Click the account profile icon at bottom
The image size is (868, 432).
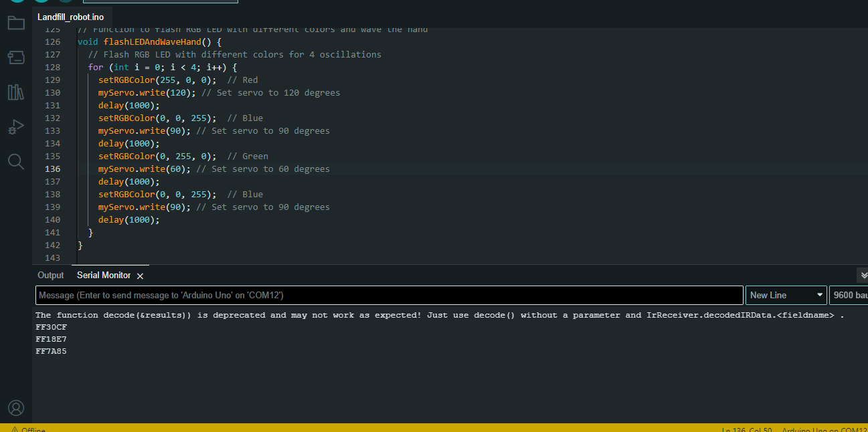[x=15, y=408]
